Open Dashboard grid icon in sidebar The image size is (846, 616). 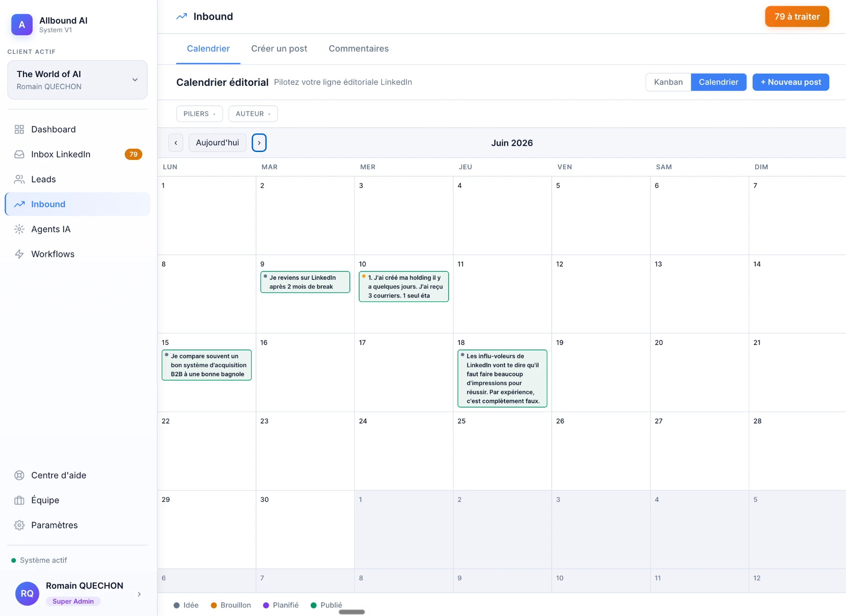click(19, 129)
